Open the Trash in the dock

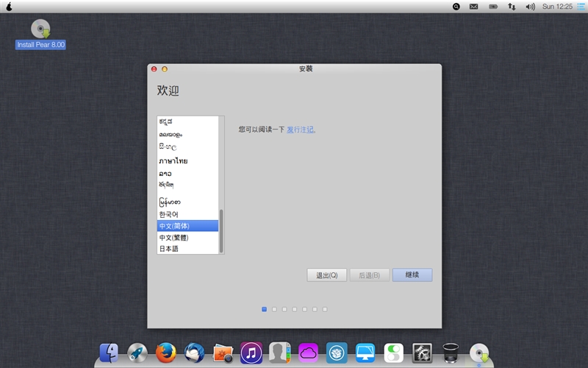pos(451,353)
